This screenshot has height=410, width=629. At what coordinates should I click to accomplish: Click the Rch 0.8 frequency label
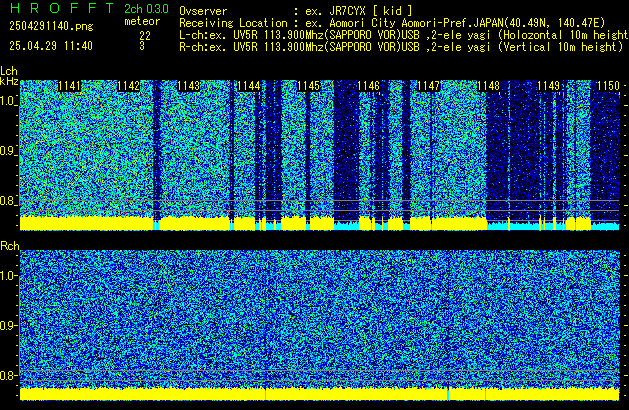click(x=7, y=375)
